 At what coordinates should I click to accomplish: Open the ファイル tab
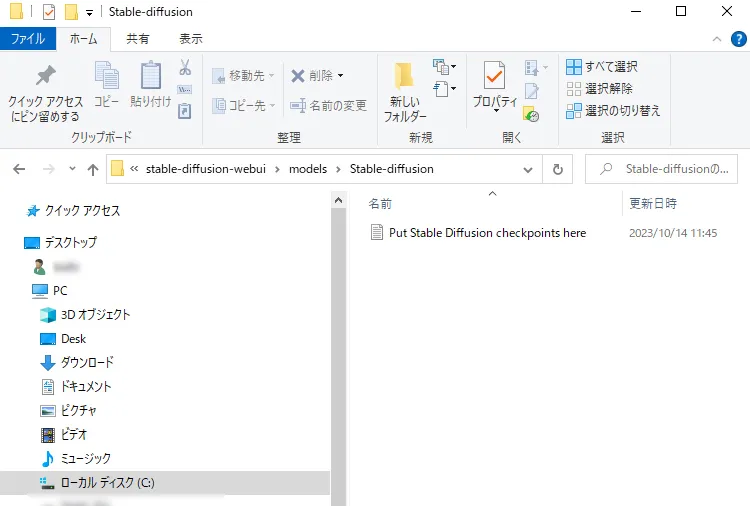click(28, 38)
